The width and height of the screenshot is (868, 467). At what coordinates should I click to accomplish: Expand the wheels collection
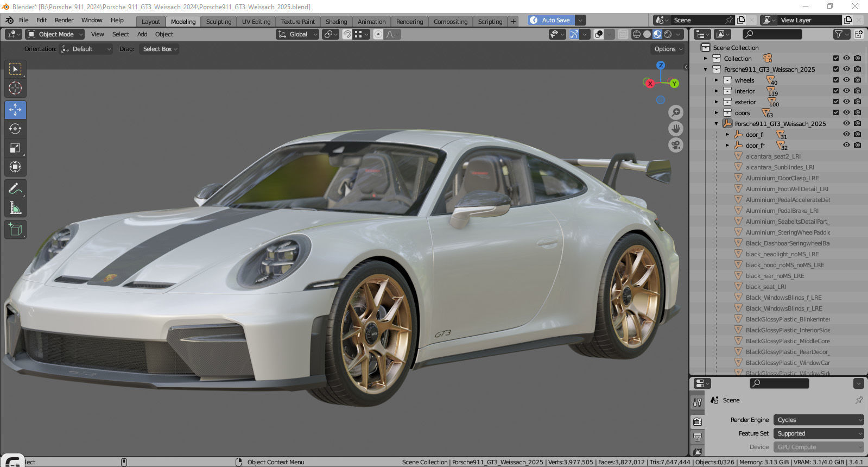pos(717,80)
